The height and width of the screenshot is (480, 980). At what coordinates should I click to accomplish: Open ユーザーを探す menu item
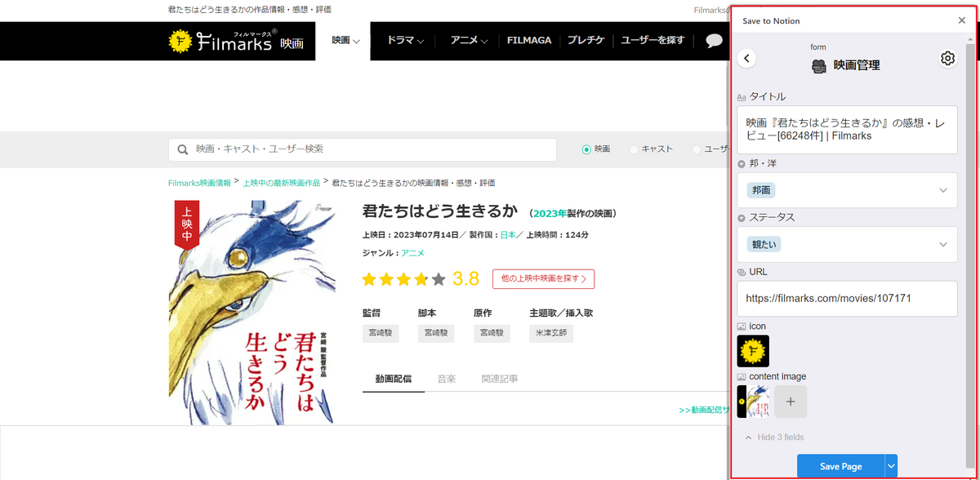click(x=653, y=41)
